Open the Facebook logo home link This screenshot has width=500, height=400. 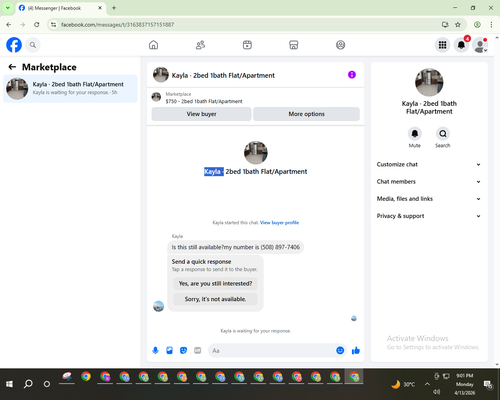click(14, 45)
